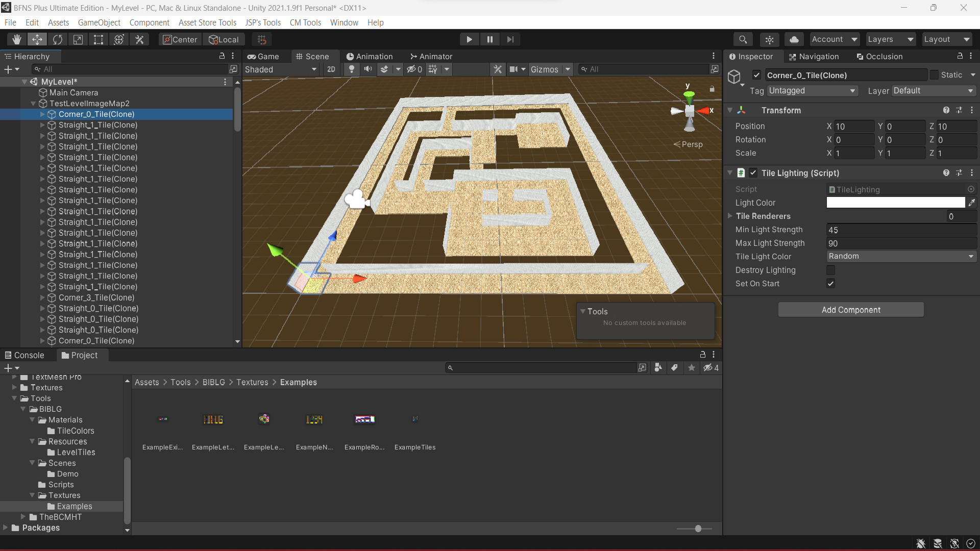This screenshot has height=551, width=980.
Task: Select the ExampleTiles texture thumbnail
Action: pos(415,419)
